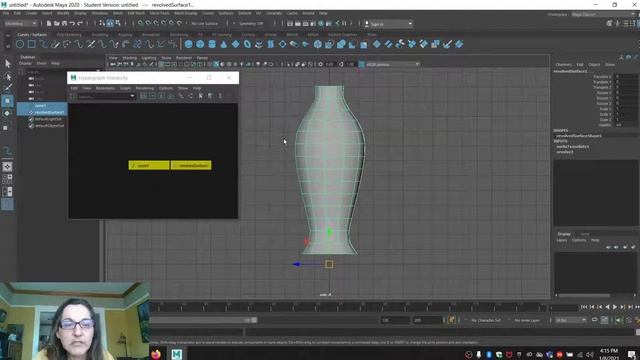The width and height of the screenshot is (640, 360).
Task: Open the Create menu in the main menu bar
Action: coord(31,13)
